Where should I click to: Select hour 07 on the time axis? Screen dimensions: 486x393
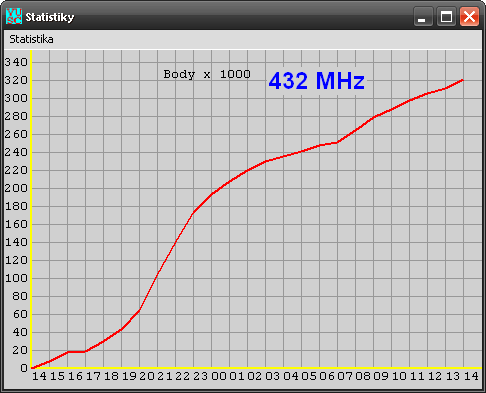pos(345,376)
